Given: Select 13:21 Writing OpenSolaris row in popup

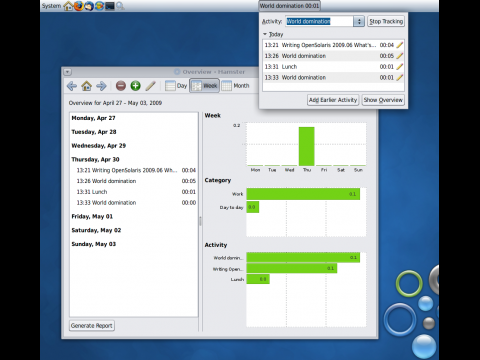Looking at the screenshot, I should 333,45.
